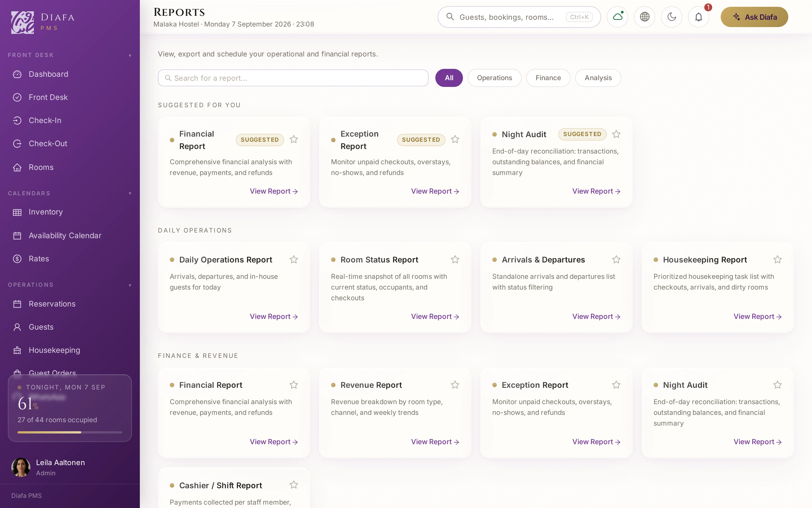View Report for suggested Exception Report
This screenshot has height=508, width=812.
tap(435, 192)
